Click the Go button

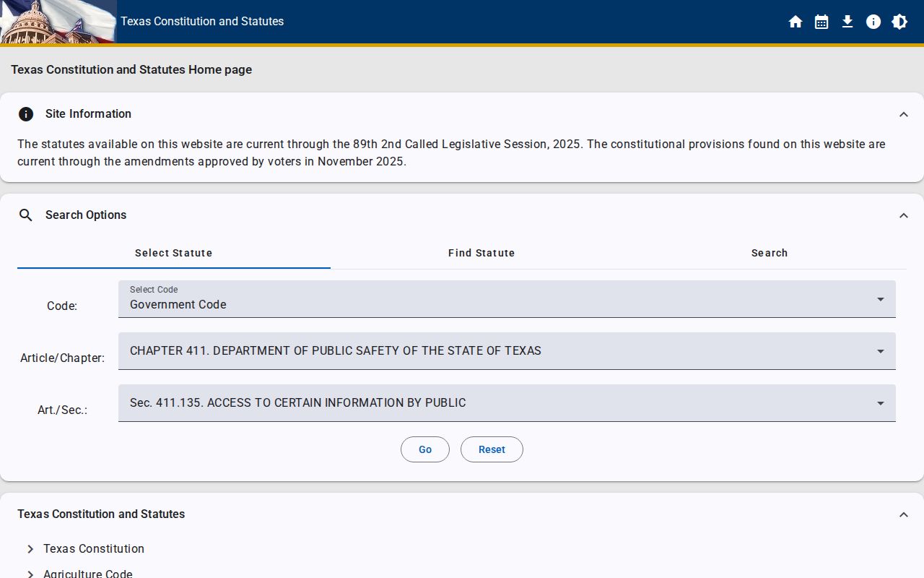pos(425,449)
